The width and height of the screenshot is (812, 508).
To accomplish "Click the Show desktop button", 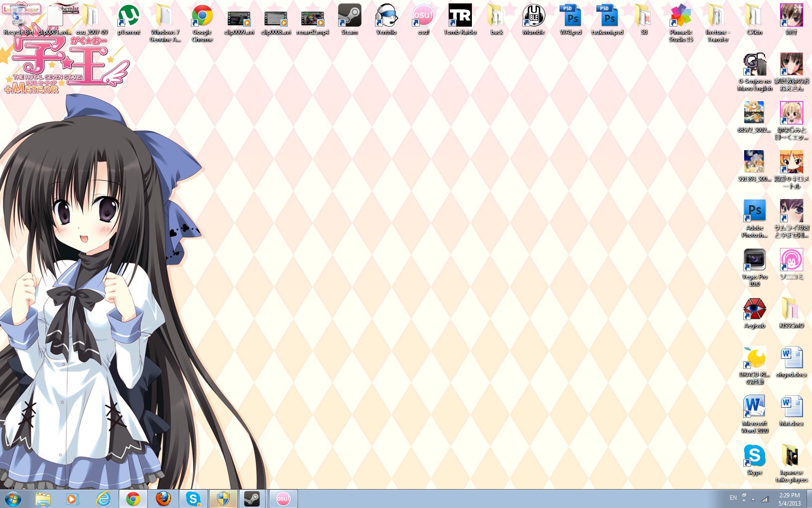I will (x=809, y=499).
